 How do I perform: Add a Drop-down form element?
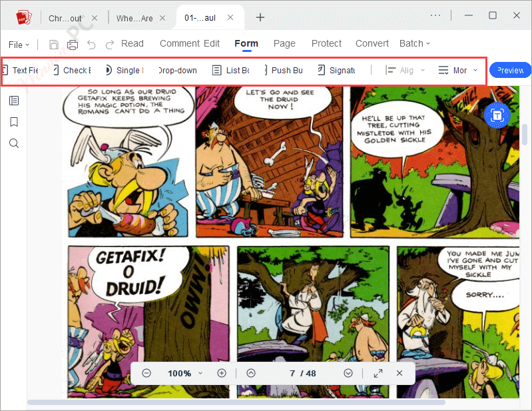[x=178, y=70]
